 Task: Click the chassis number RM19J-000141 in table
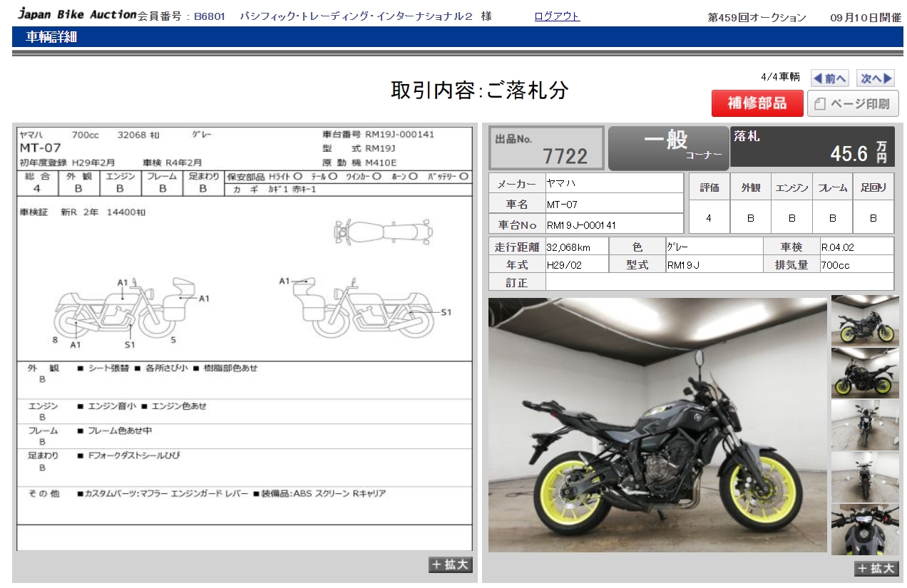[581, 225]
